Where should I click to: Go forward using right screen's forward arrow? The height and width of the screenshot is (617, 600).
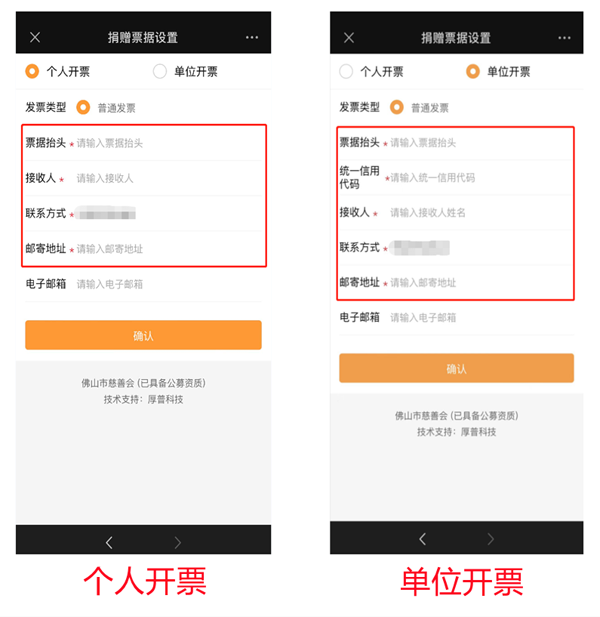point(491,539)
